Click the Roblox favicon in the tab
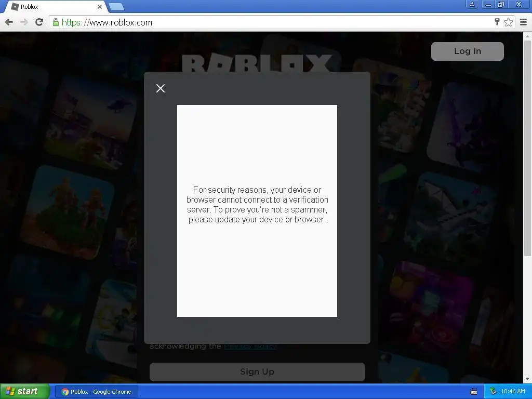532x399 pixels. pos(15,7)
